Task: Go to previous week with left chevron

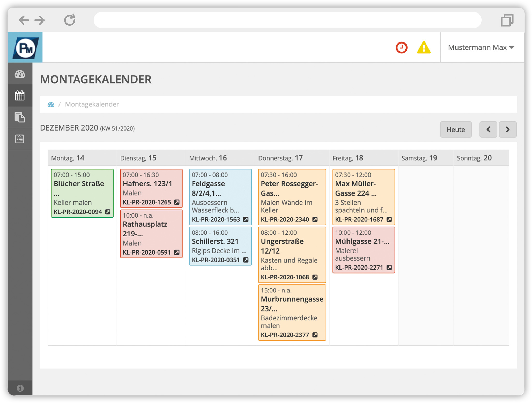Action: (x=488, y=129)
